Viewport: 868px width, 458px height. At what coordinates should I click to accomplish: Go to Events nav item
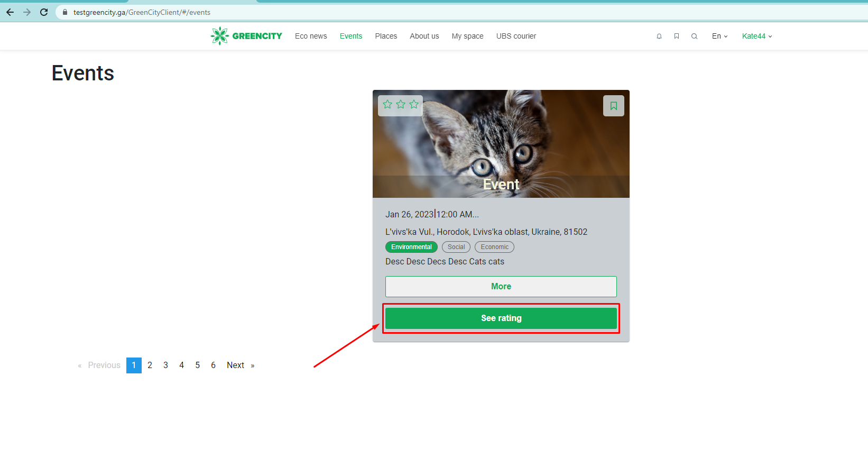351,36
